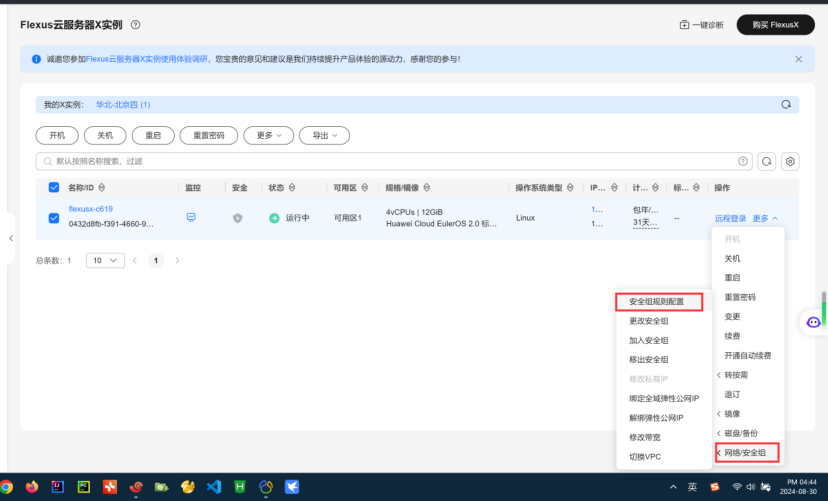This screenshot has width=828, height=501.
Task: Click the 开机 toolbar button
Action: [x=57, y=135]
